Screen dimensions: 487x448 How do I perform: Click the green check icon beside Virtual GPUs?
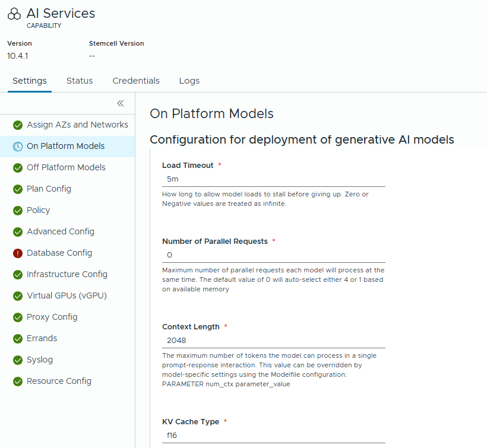click(x=18, y=296)
